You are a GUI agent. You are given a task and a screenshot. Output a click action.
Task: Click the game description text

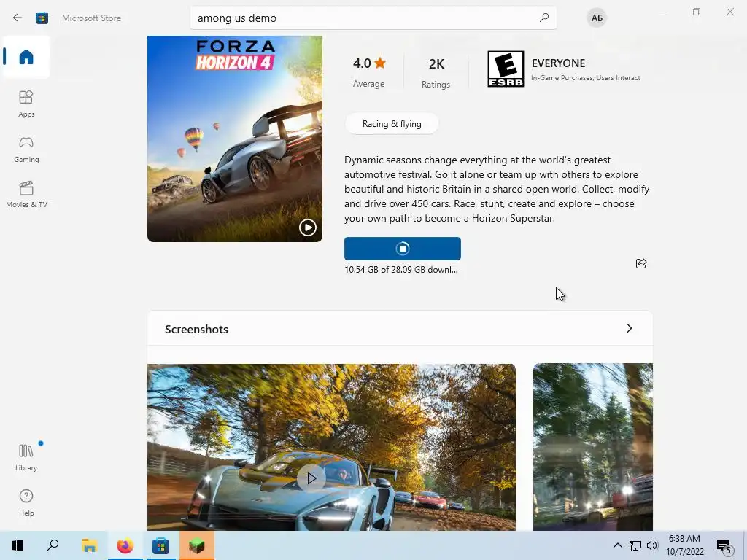coord(497,189)
